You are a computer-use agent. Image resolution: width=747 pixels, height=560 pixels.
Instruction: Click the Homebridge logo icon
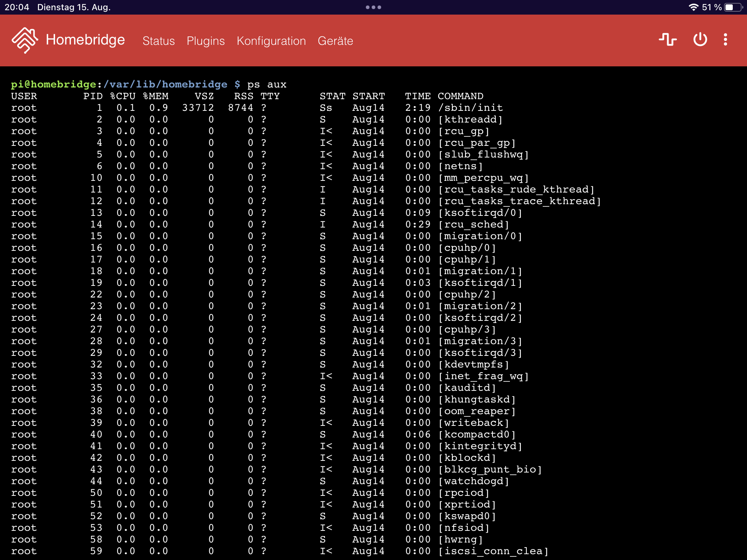25,40
